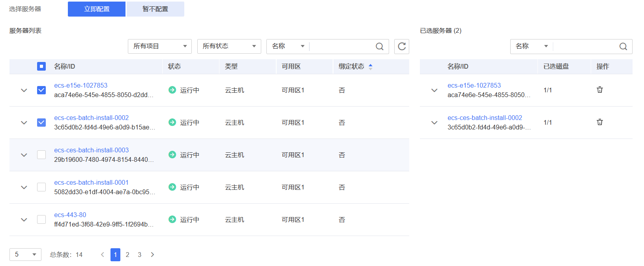The width and height of the screenshot is (644, 266).
Task: Click ID text 29b19600-7480-4974-8154
Action: pos(104,159)
